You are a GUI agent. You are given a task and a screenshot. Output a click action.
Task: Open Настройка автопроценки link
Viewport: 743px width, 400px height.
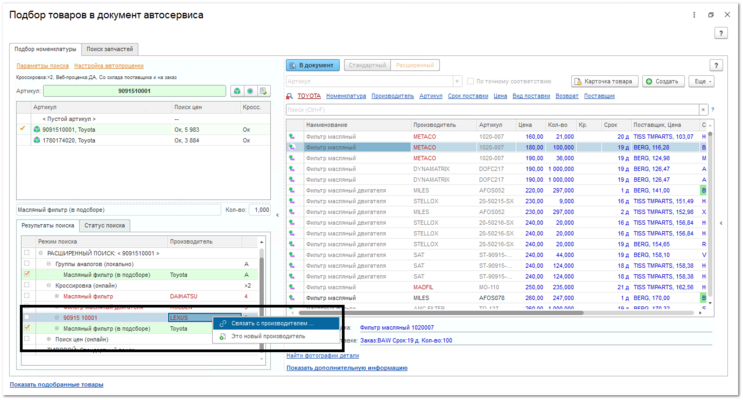click(x=109, y=66)
